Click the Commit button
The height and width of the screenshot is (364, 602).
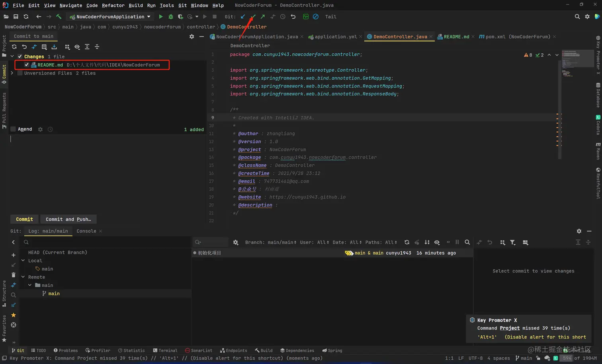pos(24,219)
